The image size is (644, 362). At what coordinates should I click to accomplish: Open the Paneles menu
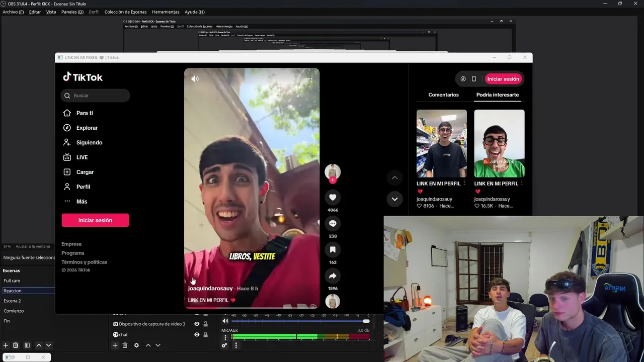click(x=72, y=12)
